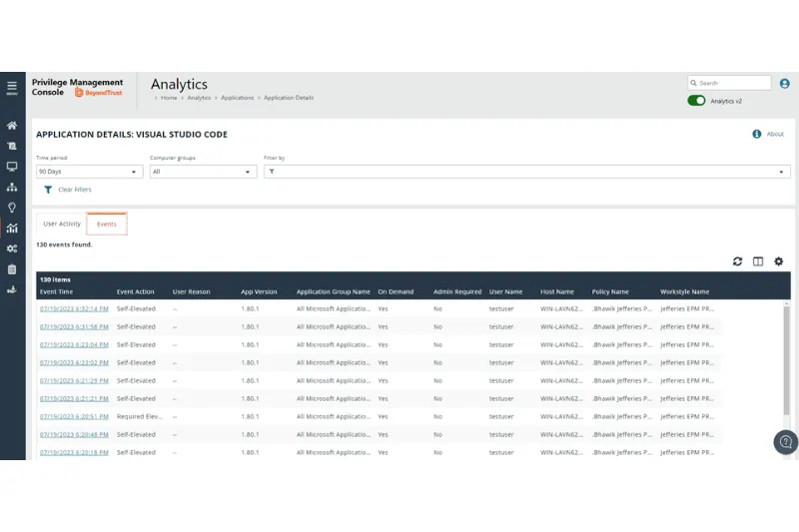Screen dimensions: 799x532
Task: Open the Computer Groups hierarchy sidebar icon
Action: [12, 187]
